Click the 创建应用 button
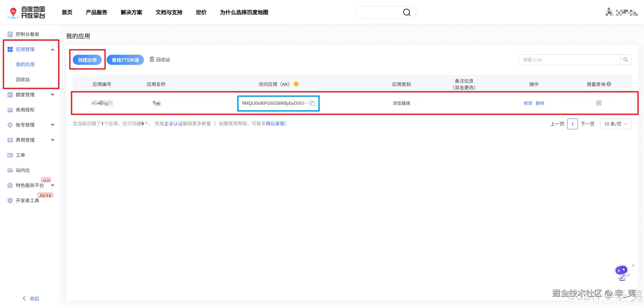The width and height of the screenshot is (644, 306). point(87,60)
